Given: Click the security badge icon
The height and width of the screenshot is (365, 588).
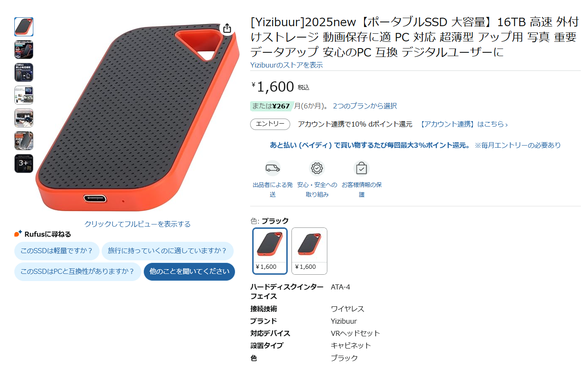Looking at the screenshot, I should 317,168.
